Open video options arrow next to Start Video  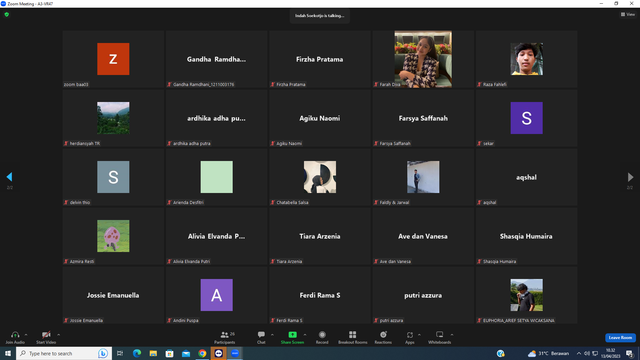point(58,335)
